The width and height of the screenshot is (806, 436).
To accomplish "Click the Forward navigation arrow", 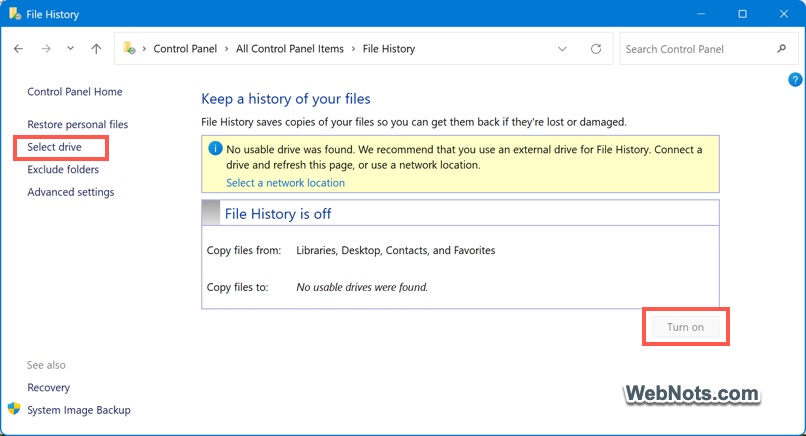I will pyautogui.click(x=46, y=49).
